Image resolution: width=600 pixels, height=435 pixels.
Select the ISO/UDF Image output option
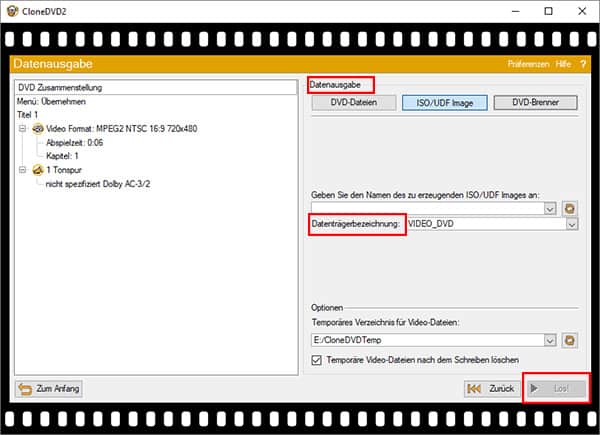click(445, 103)
